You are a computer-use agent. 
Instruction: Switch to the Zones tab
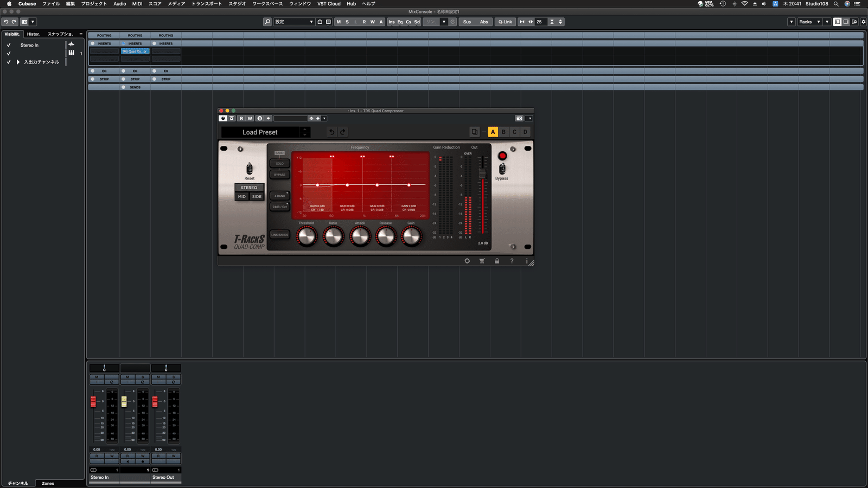pos(48,483)
